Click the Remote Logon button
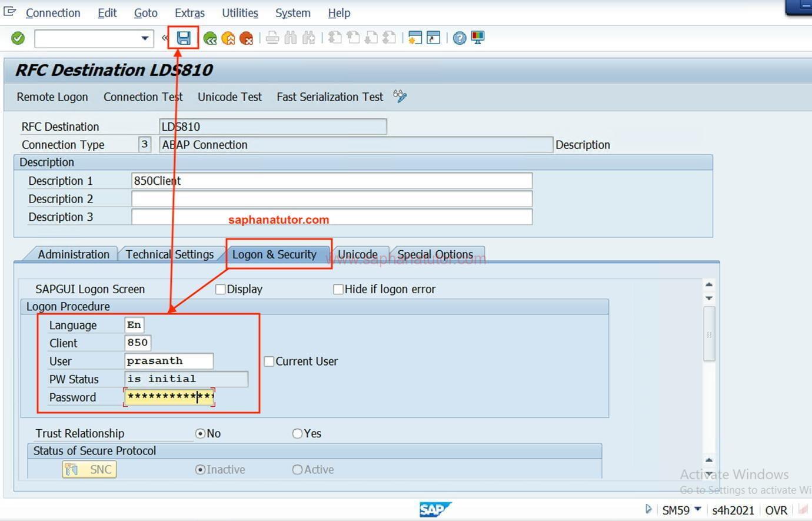812x521 pixels. (x=52, y=97)
